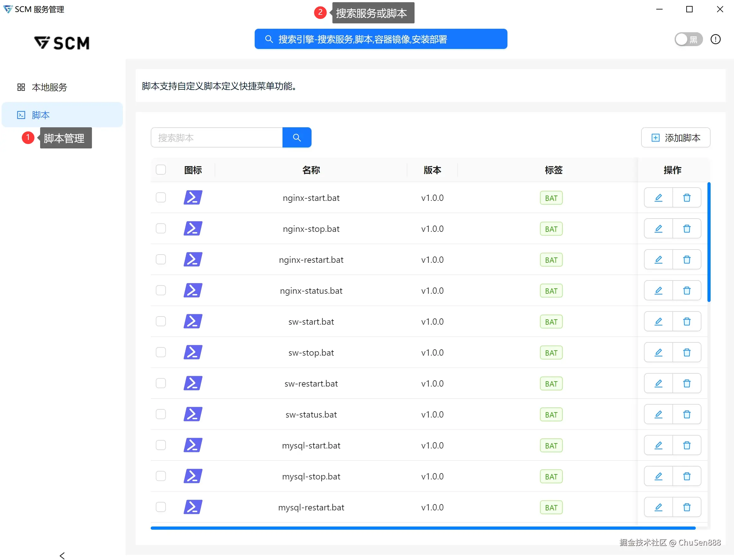Image resolution: width=734 pixels, height=560 pixels.
Task: Select the 脚本 sidebar menu item
Action: (x=41, y=115)
